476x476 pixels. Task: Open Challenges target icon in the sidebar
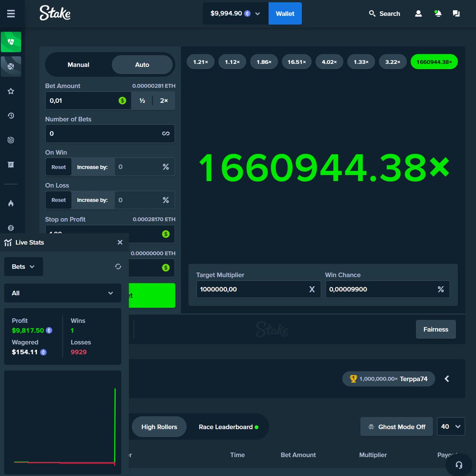point(11,140)
